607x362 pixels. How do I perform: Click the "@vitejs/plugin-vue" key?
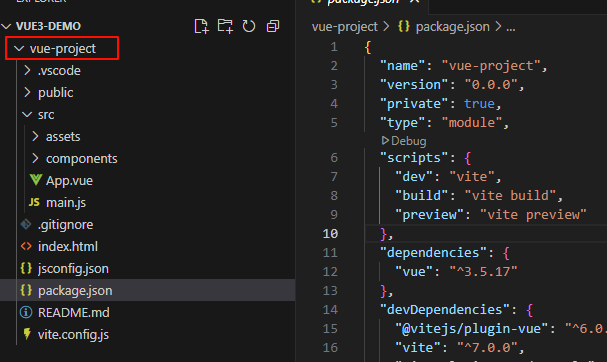472,329
